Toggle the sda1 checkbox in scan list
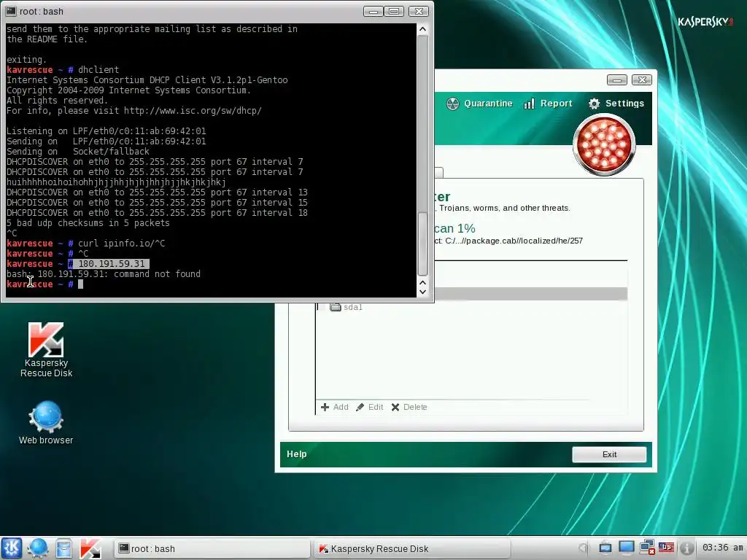This screenshot has height=560, width=747. [x=322, y=307]
